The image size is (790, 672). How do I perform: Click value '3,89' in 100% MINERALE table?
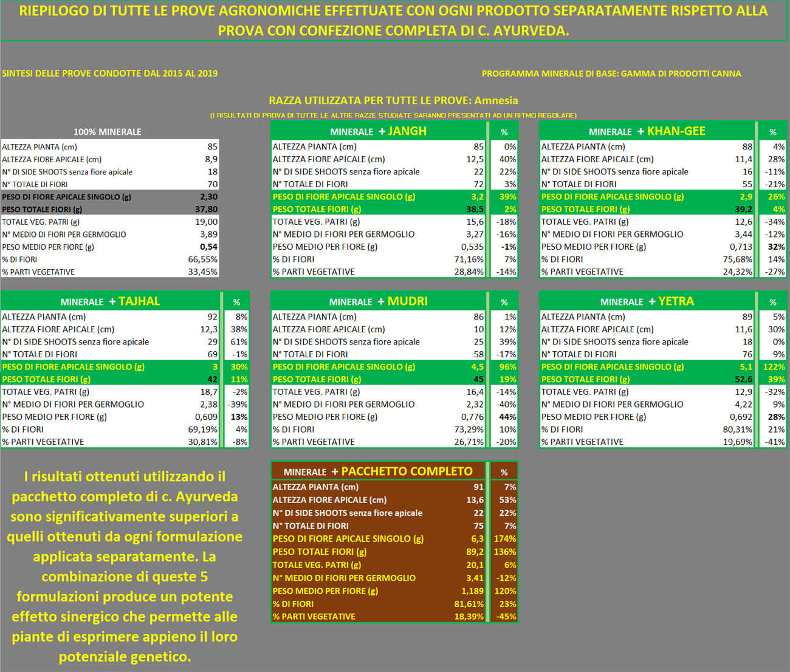(x=208, y=235)
